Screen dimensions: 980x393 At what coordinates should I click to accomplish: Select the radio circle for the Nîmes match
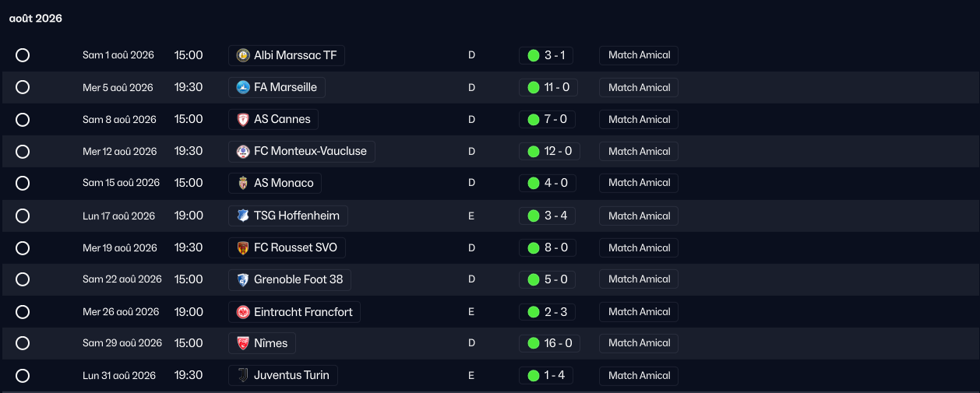tap(23, 343)
